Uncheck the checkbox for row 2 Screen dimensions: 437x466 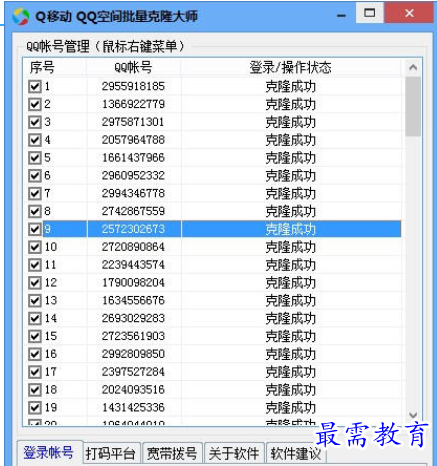(x=35, y=104)
